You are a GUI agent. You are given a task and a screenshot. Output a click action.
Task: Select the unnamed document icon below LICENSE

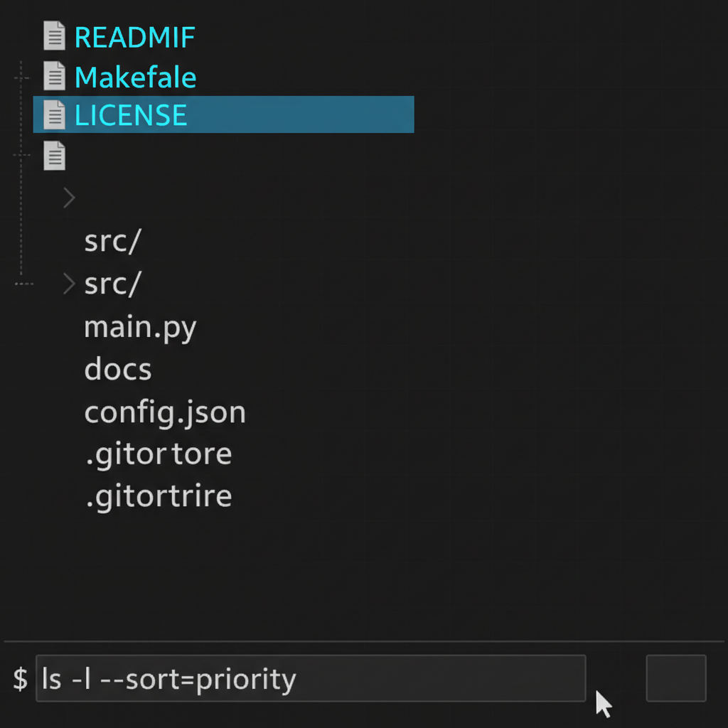pos(54,155)
